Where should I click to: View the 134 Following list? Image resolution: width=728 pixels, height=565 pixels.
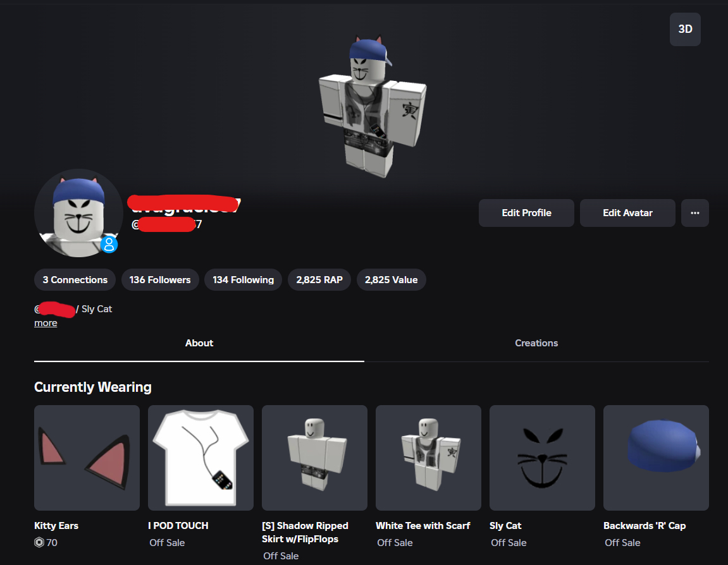(x=244, y=280)
